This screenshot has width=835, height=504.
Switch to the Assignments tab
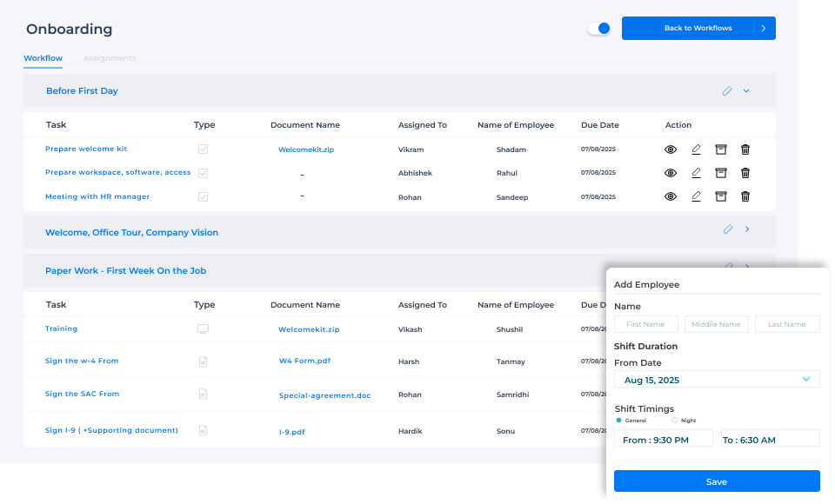click(x=110, y=58)
